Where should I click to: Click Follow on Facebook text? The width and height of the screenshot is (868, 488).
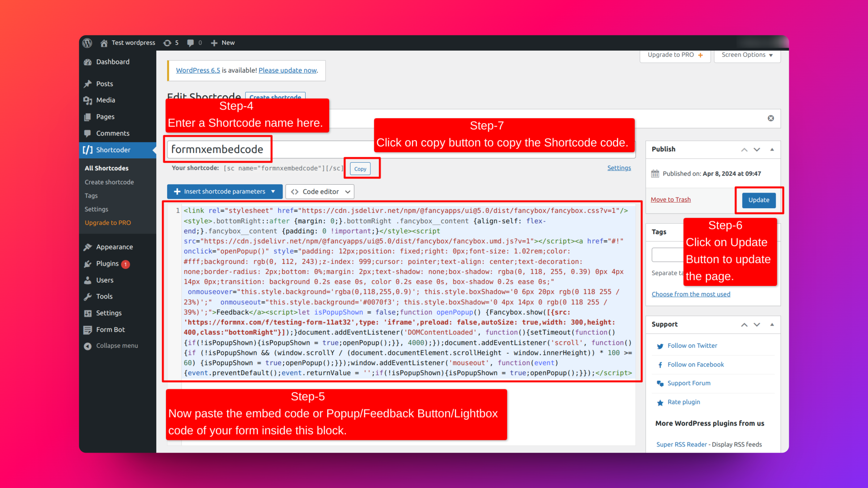[x=695, y=364]
